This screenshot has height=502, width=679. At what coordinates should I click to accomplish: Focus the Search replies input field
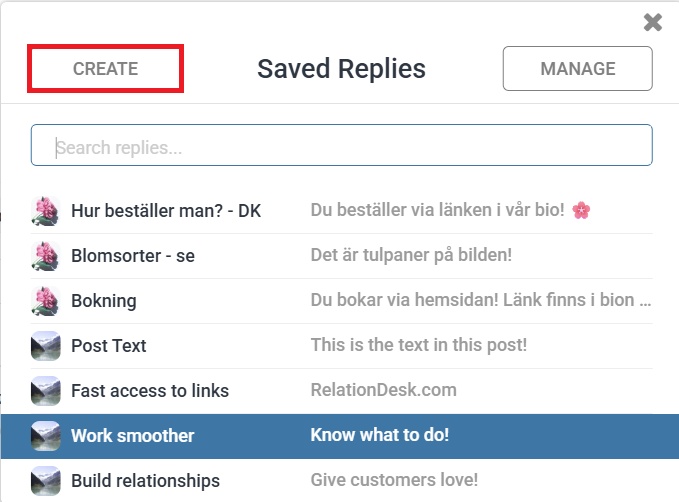pos(341,145)
